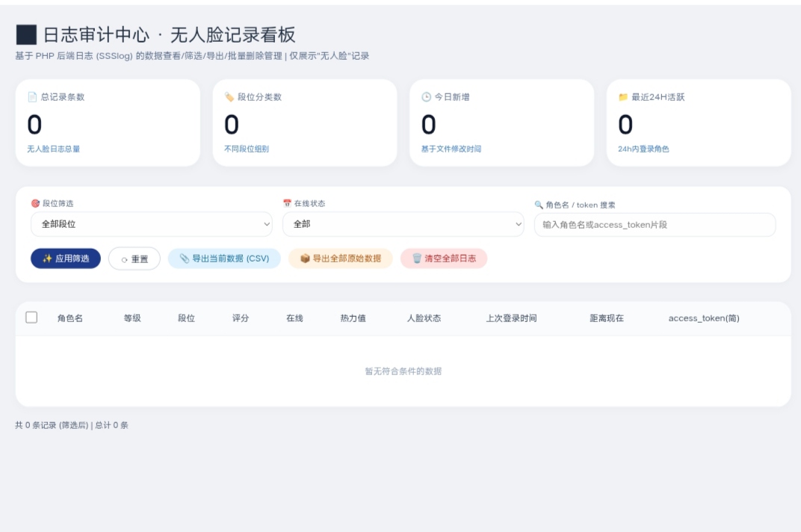The height and width of the screenshot is (532, 801).
Task: Click the 最近24H活跃 count value 0
Action: click(626, 125)
